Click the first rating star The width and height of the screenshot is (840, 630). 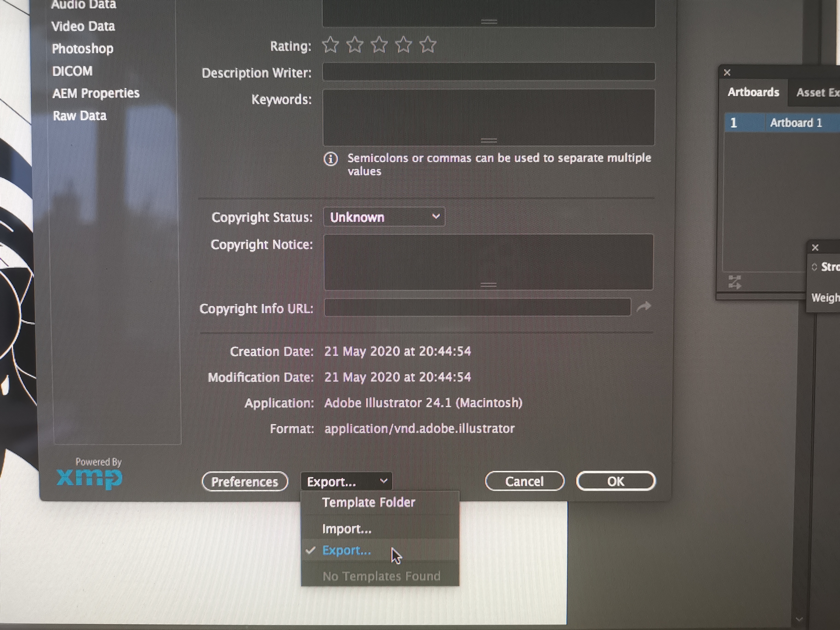(x=330, y=45)
